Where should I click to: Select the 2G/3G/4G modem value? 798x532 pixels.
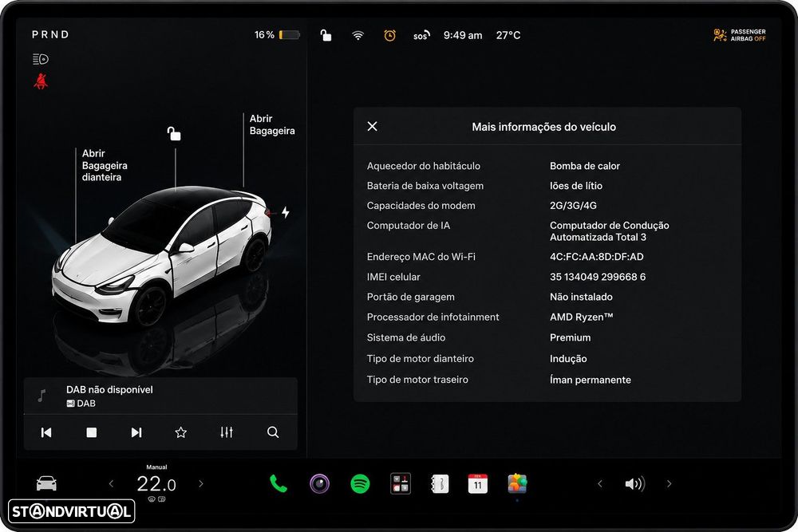point(573,206)
